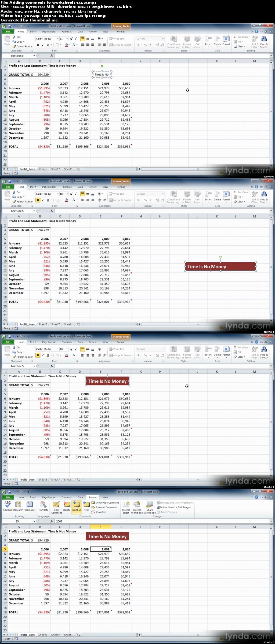Open the File tab in the last frame
Screen dimensions: 275x644
pyautogui.click(x=8, y=497)
